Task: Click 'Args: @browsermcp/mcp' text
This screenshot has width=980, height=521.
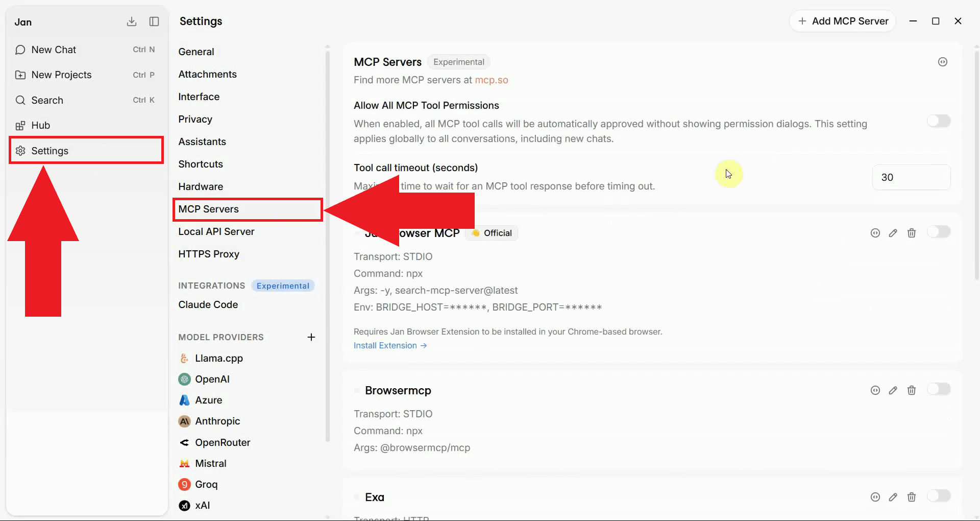Action: click(412, 447)
